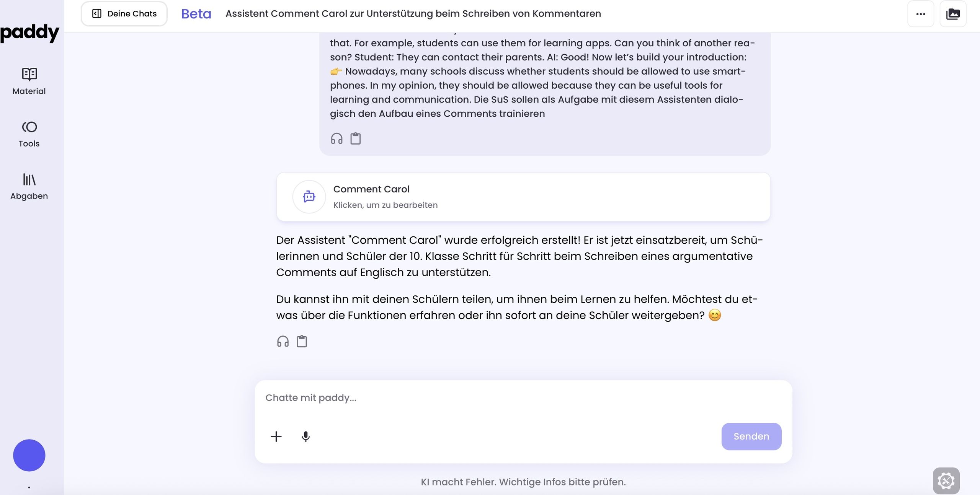
Task: Open the user profile avatar circle
Action: pyautogui.click(x=29, y=455)
